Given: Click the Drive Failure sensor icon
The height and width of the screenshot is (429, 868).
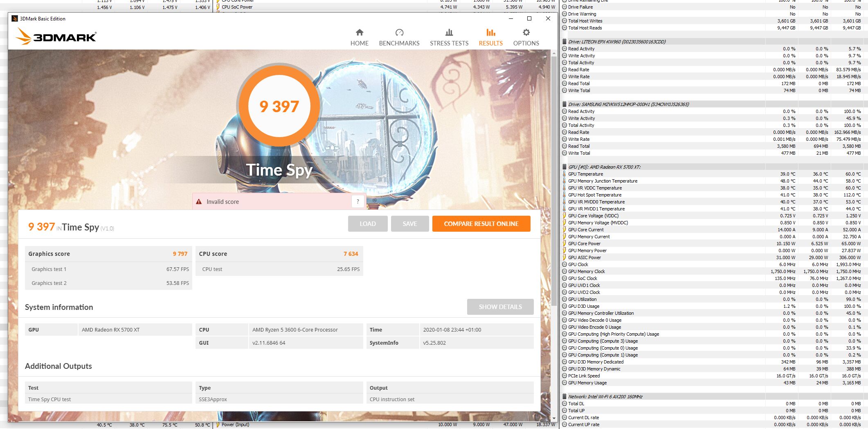Looking at the screenshot, I should [564, 7].
